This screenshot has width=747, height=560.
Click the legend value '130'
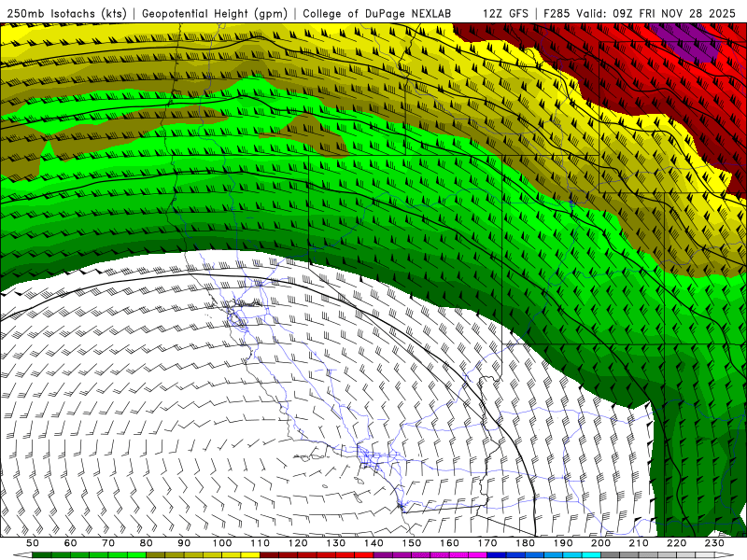(336, 543)
